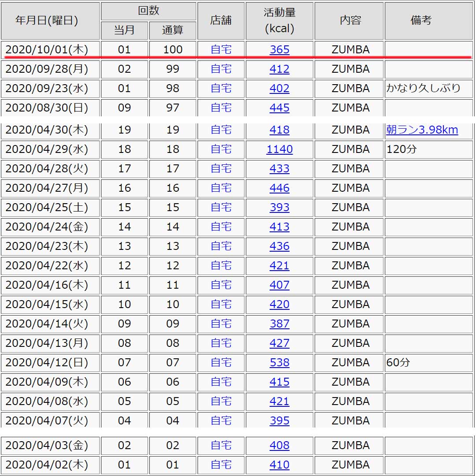This screenshot has width=476, height=476.
Task: Select the date cell 2020/04/29(水)
Action: pos(50,149)
